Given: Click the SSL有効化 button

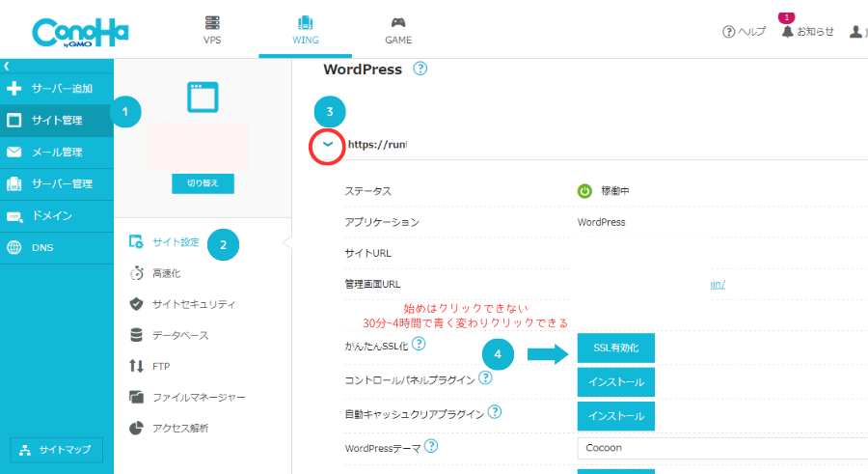Looking at the screenshot, I should [615, 349].
